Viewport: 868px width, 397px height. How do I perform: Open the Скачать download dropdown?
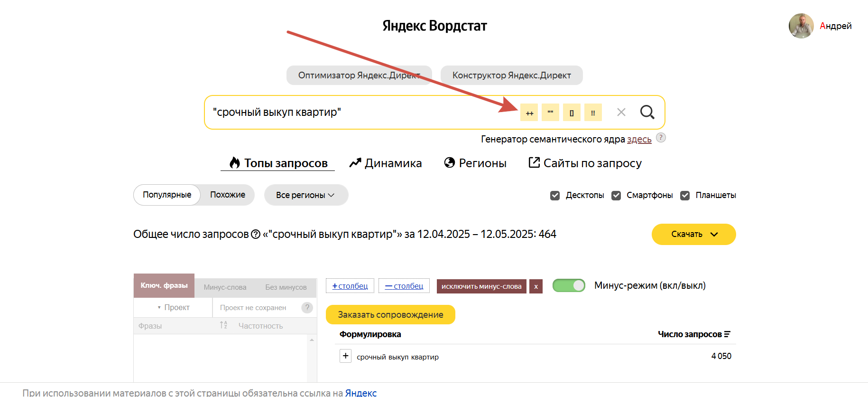693,234
